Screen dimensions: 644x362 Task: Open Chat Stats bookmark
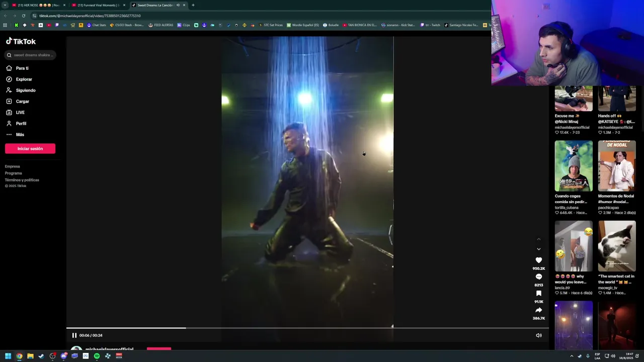pos(97,25)
